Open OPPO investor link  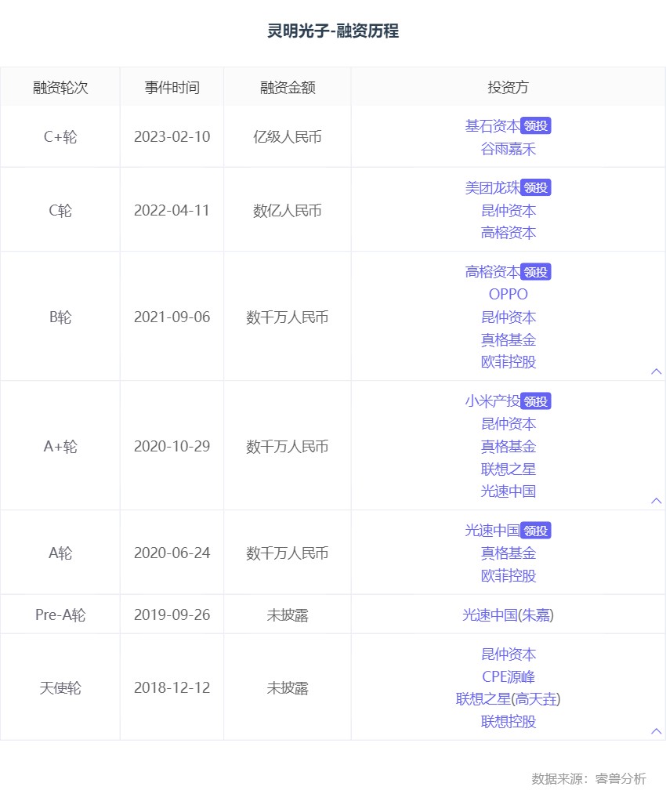point(508,294)
